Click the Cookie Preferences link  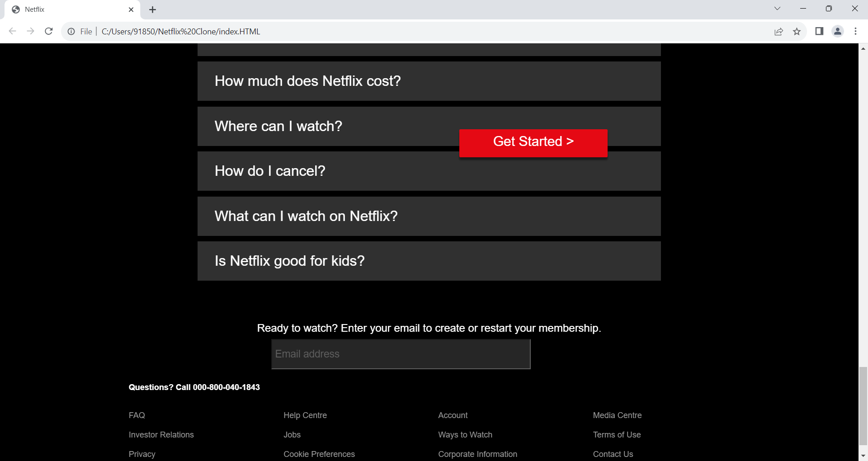coord(319,454)
